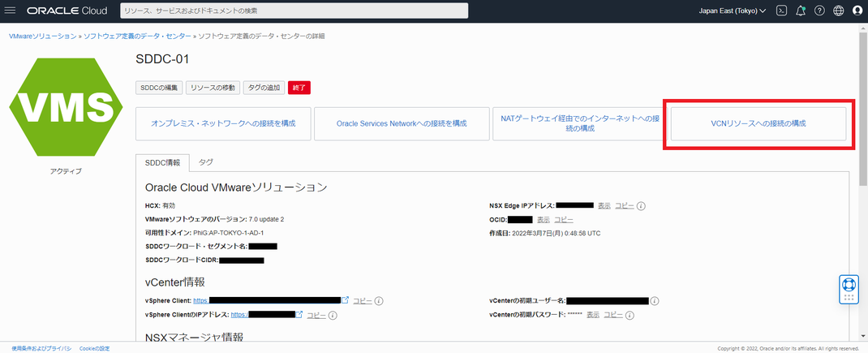Click コピー next to vSphere Client URL

(x=363, y=301)
